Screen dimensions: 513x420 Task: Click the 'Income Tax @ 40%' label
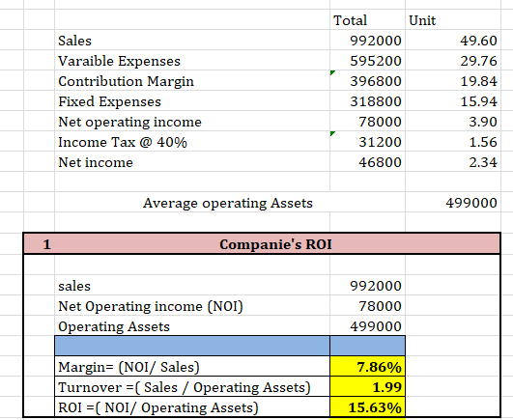click(x=123, y=142)
